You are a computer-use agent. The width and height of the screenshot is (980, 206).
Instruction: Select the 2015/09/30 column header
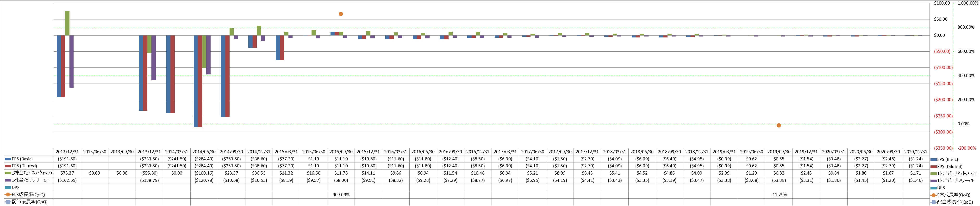[x=341, y=152]
